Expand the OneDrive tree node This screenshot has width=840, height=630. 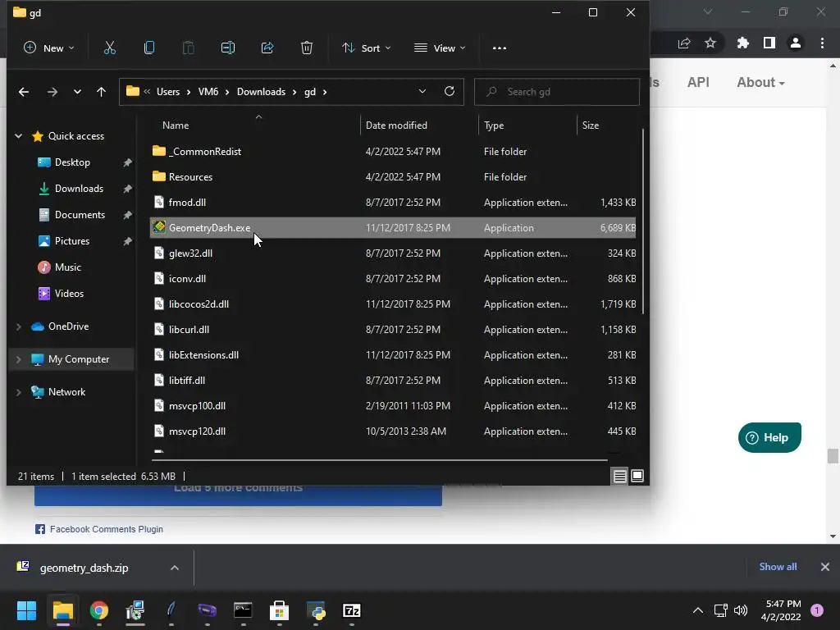pos(19,326)
